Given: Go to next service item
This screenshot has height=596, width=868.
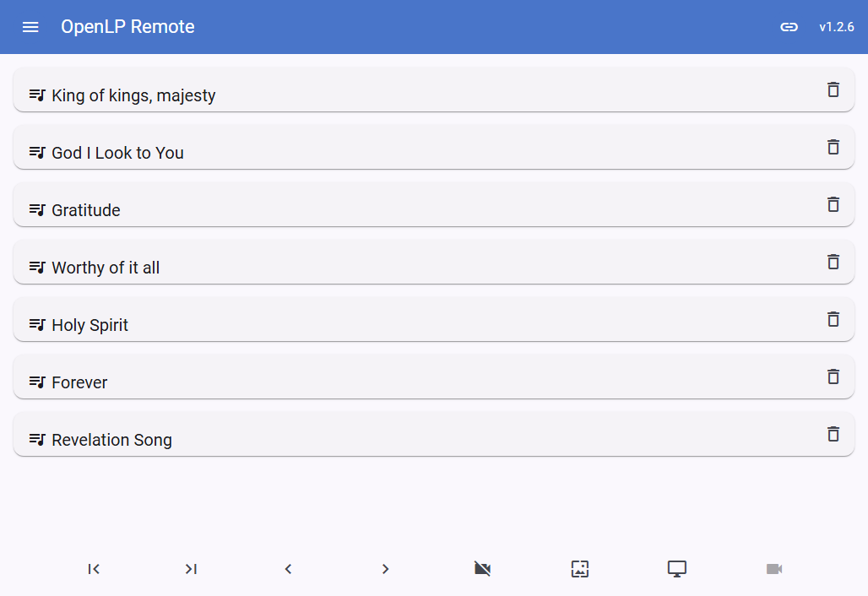Looking at the screenshot, I should pos(191,569).
